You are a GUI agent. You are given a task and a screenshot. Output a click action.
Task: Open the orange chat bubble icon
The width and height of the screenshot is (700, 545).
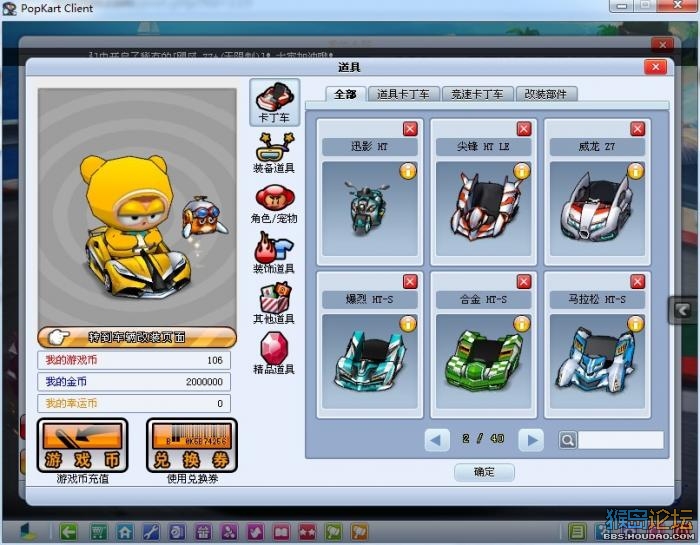359,532
